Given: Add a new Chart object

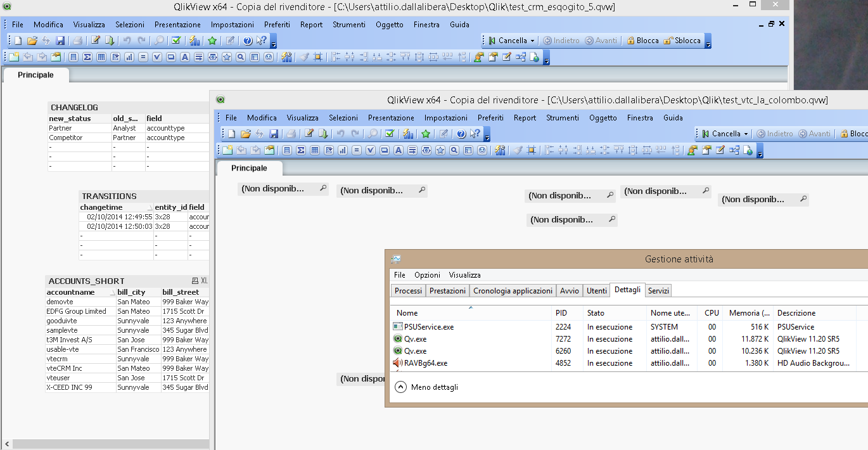Looking at the screenshot, I should pyautogui.click(x=129, y=56).
